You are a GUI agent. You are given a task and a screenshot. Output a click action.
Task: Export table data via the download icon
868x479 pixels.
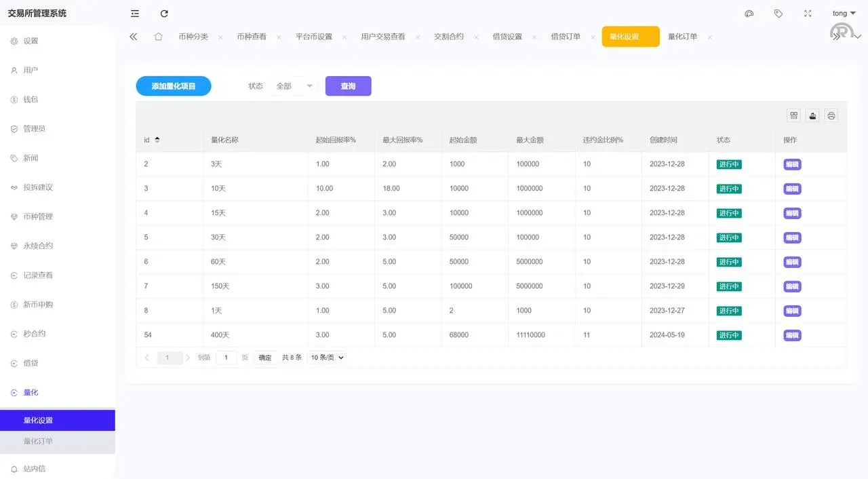coord(812,115)
